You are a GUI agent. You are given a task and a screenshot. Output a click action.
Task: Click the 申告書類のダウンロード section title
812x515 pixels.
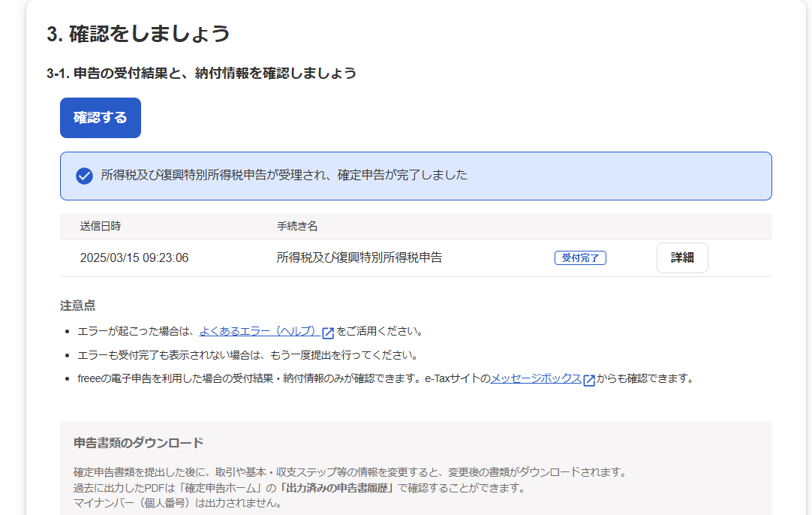[138, 442]
